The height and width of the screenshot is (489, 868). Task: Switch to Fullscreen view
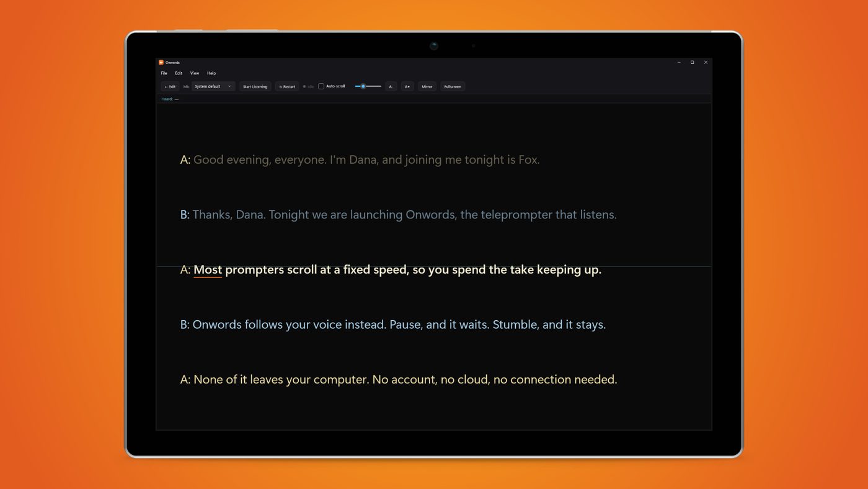click(453, 86)
